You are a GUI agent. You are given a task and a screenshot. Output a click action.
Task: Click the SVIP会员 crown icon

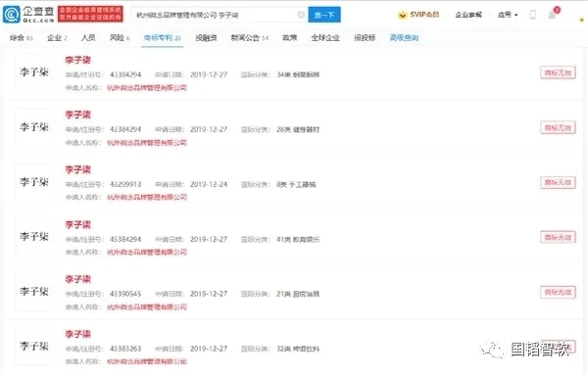coord(403,15)
